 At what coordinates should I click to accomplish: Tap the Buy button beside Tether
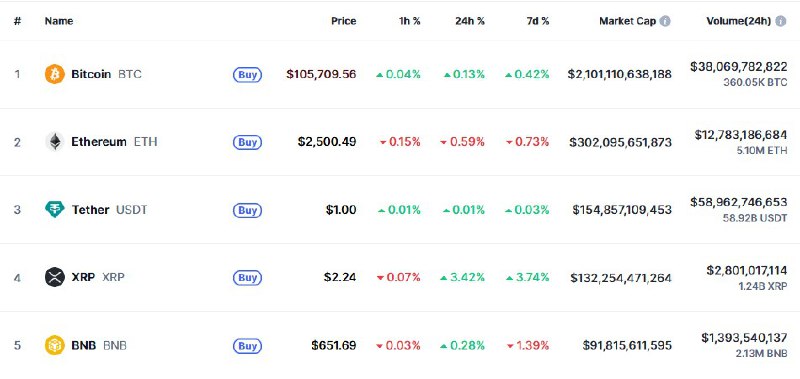pos(247,210)
